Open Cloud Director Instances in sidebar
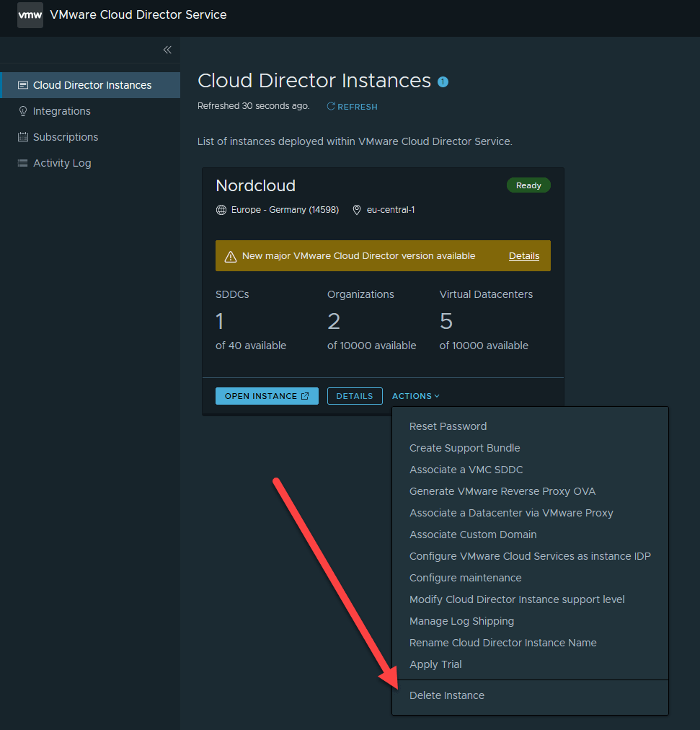The height and width of the screenshot is (730, 700). tap(92, 85)
